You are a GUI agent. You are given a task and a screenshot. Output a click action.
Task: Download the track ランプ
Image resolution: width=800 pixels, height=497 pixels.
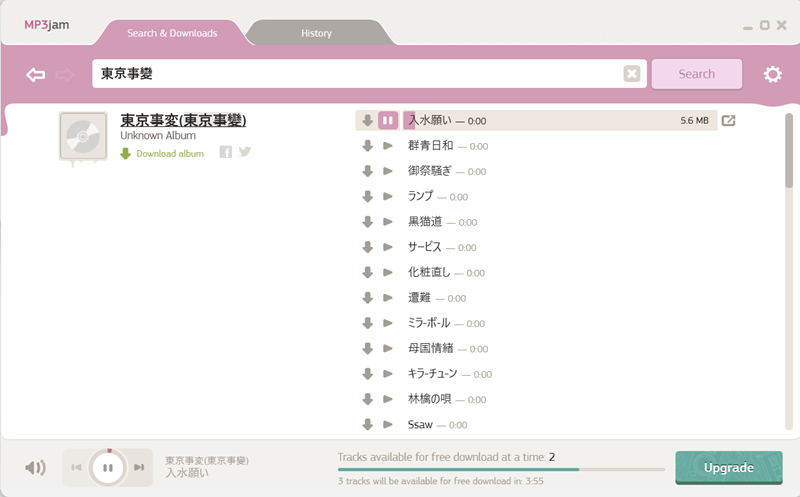367,197
